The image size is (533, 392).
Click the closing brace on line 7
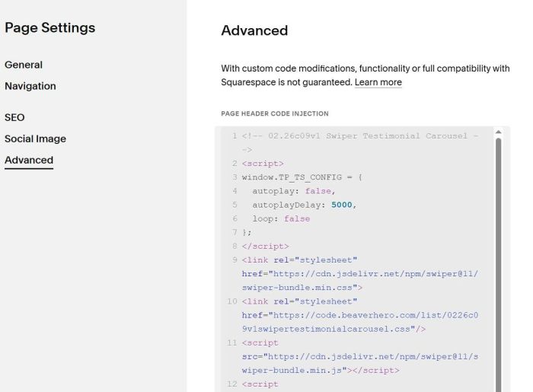tap(246, 232)
